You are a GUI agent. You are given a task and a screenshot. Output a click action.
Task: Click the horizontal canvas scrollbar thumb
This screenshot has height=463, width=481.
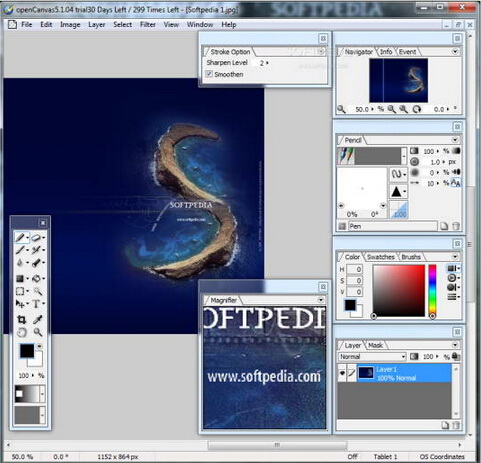coord(277,445)
